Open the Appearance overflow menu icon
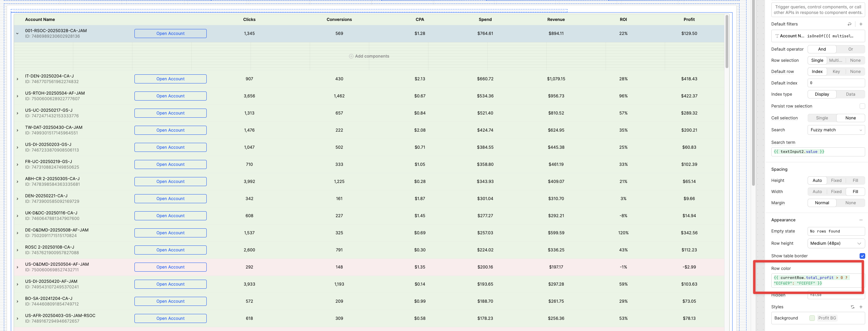 tap(861, 220)
